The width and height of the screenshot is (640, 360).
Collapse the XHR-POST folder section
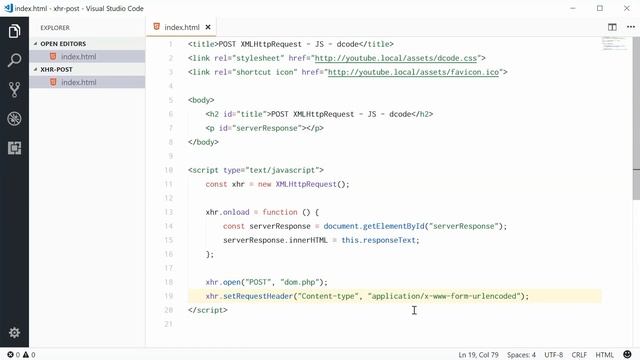click(x=56, y=69)
